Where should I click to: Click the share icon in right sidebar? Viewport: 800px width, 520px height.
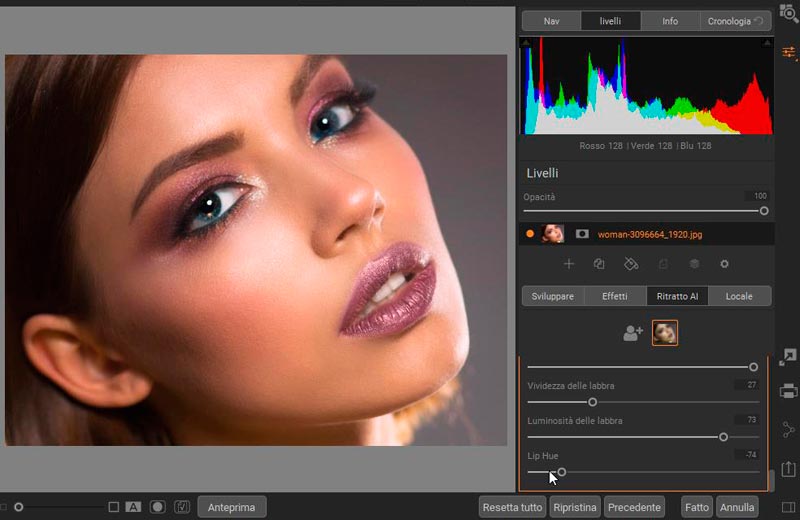click(x=788, y=429)
